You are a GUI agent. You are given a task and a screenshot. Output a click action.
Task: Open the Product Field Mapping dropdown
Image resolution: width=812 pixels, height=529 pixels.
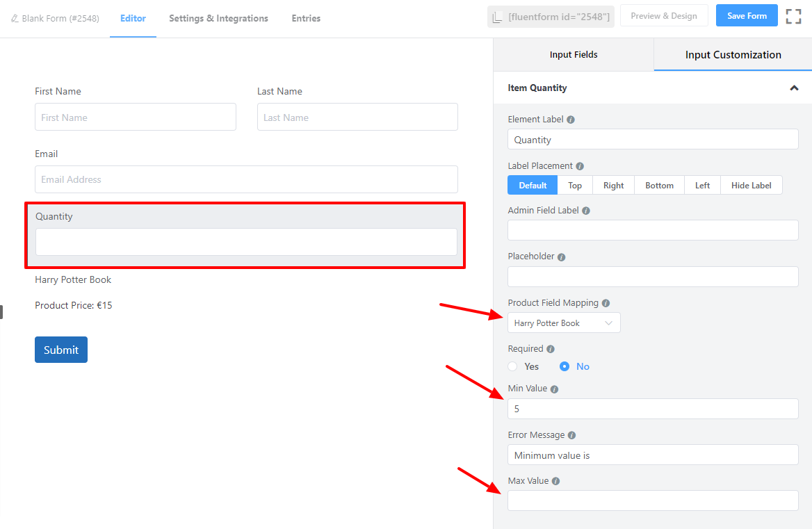tap(564, 323)
